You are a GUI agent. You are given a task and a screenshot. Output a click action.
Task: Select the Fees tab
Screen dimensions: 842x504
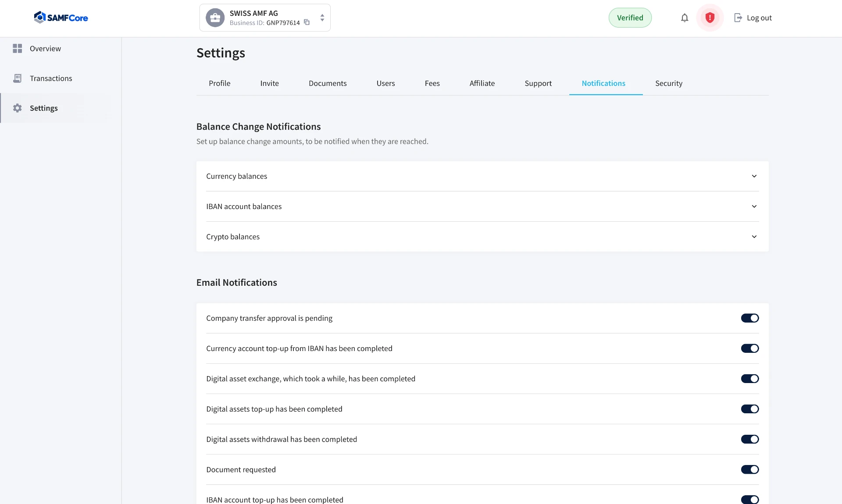coord(432,83)
